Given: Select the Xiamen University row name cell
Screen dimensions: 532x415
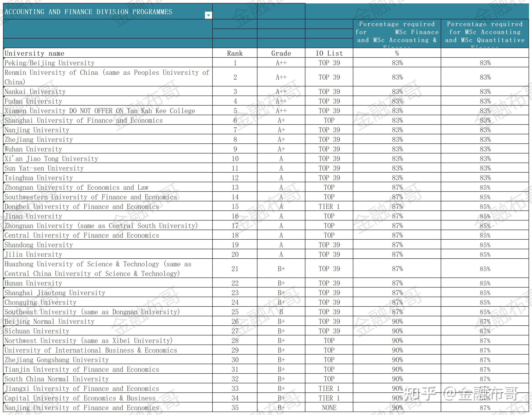Looking at the screenshot, I should coord(100,111).
